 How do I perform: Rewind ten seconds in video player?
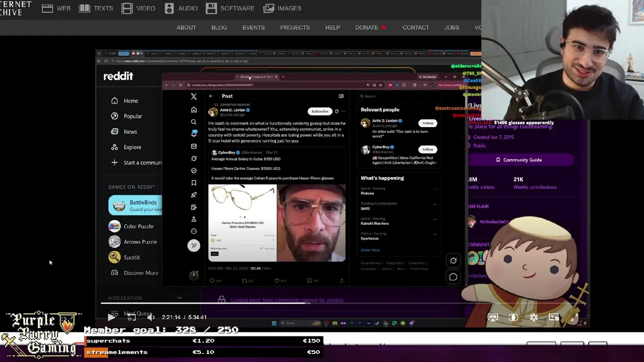131,317
